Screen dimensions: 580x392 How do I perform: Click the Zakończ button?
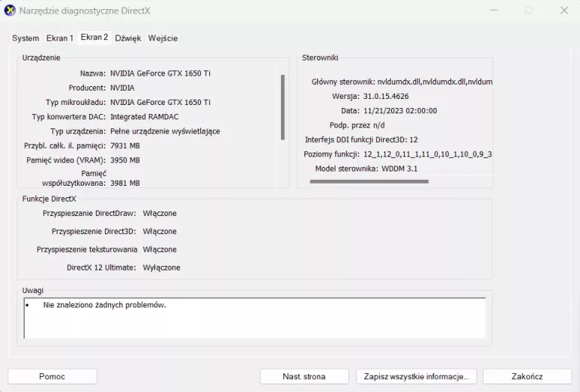[x=527, y=376]
